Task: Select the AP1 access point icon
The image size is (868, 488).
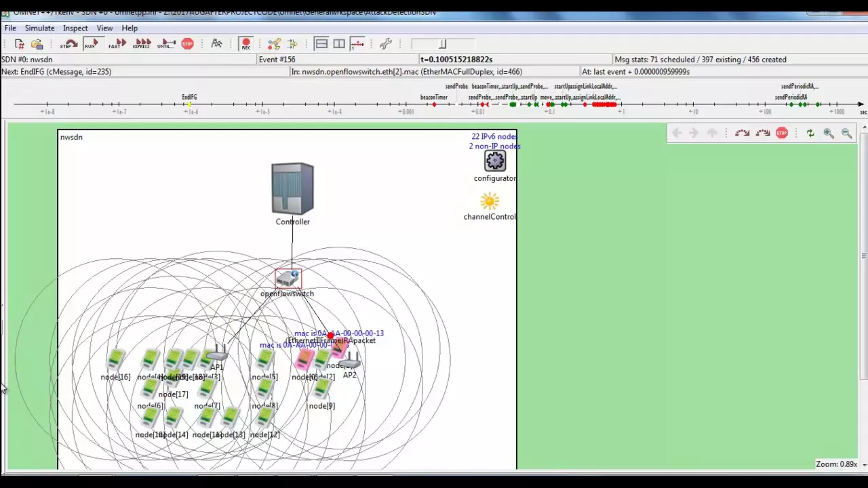Action: tap(216, 353)
